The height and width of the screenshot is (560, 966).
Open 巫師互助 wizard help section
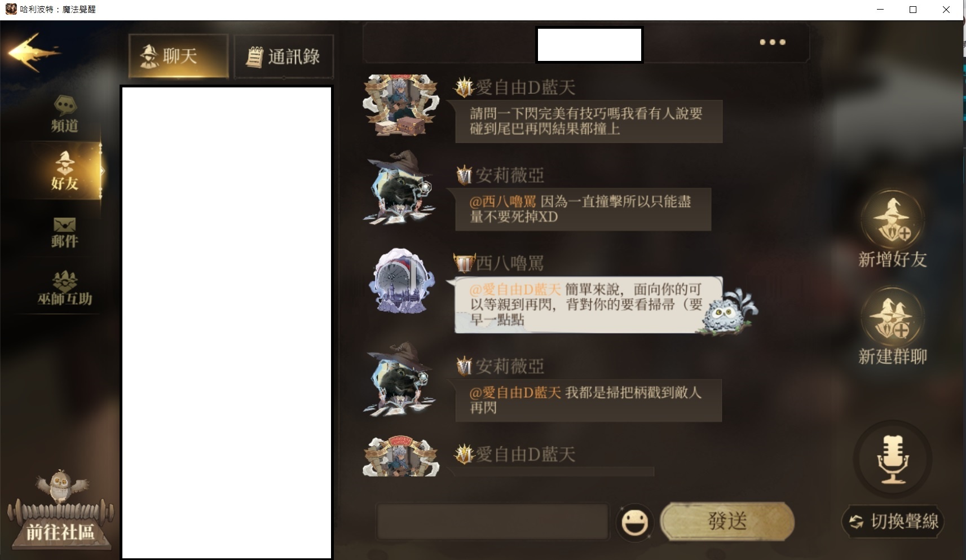tap(64, 288)
